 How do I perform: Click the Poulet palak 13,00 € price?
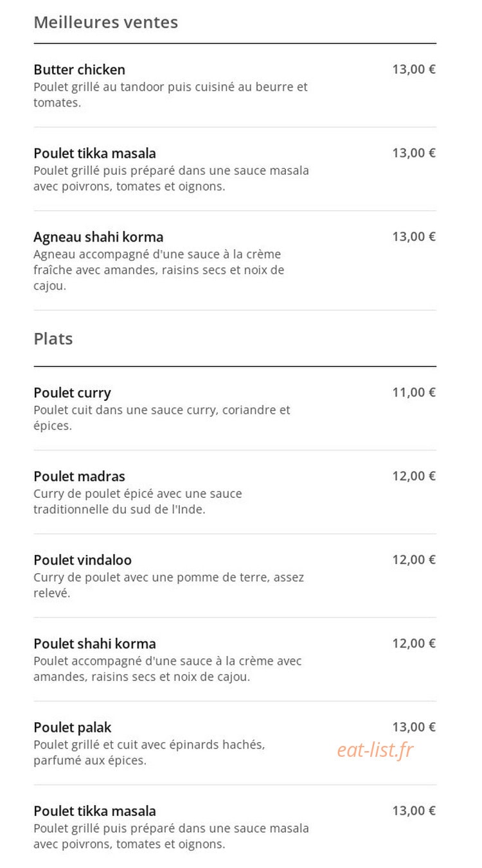(x=414, y=727)
